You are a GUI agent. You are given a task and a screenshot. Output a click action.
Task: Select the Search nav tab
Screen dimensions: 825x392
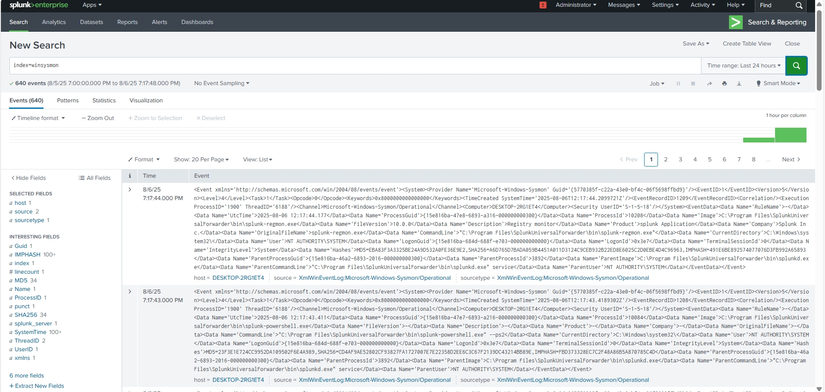click(18, 23)
